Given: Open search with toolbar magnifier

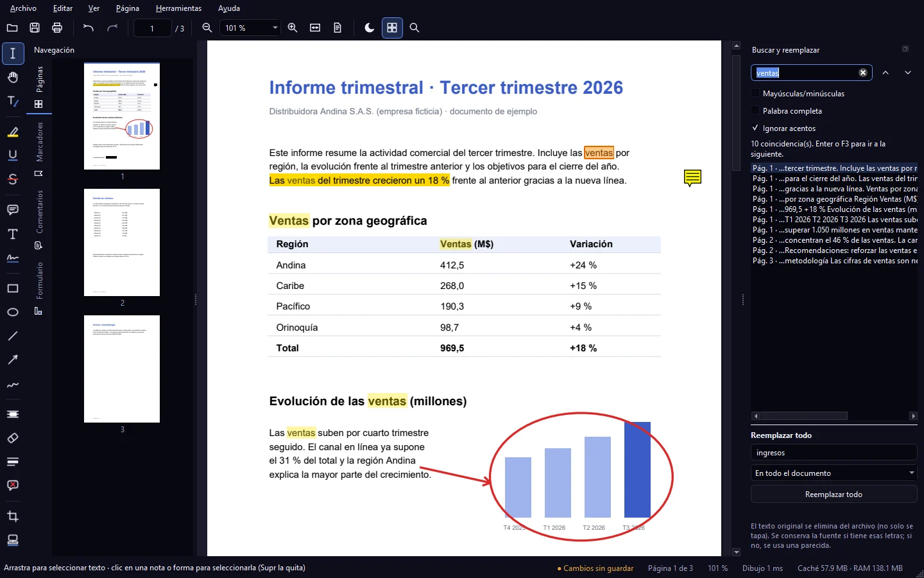Looking at the screenshot, I should (x=415, y=28).
